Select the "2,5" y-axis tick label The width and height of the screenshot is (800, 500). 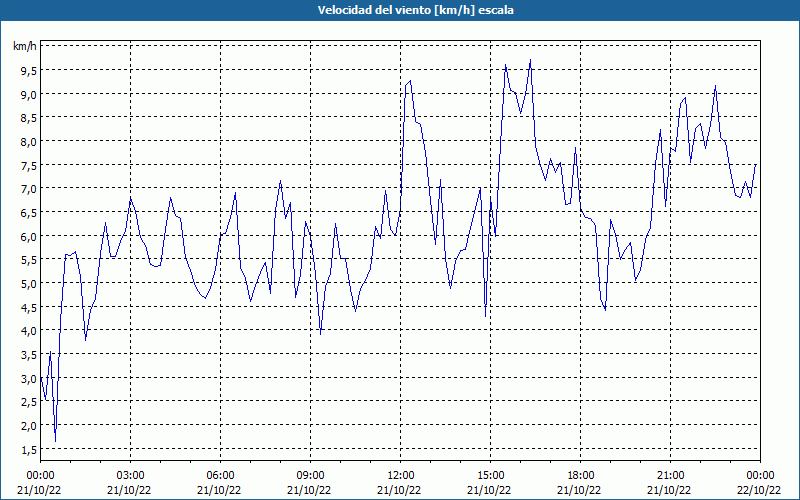coord(28,402)
